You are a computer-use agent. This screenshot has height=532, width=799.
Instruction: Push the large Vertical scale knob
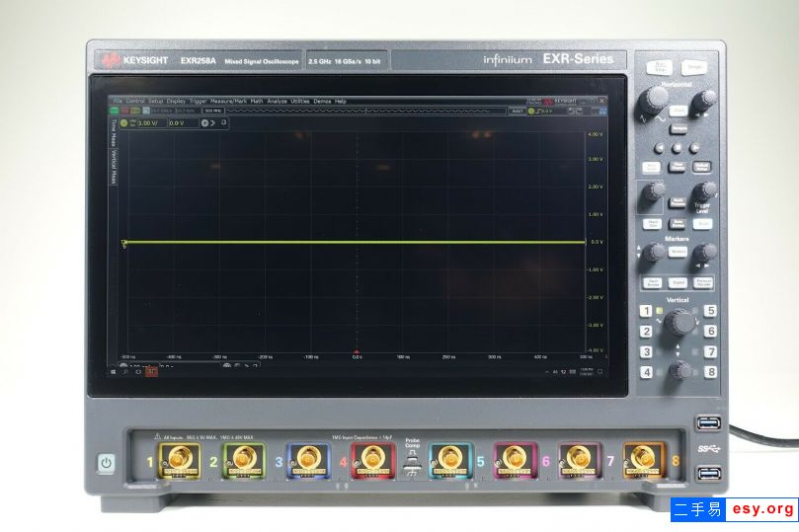point(679,322)
